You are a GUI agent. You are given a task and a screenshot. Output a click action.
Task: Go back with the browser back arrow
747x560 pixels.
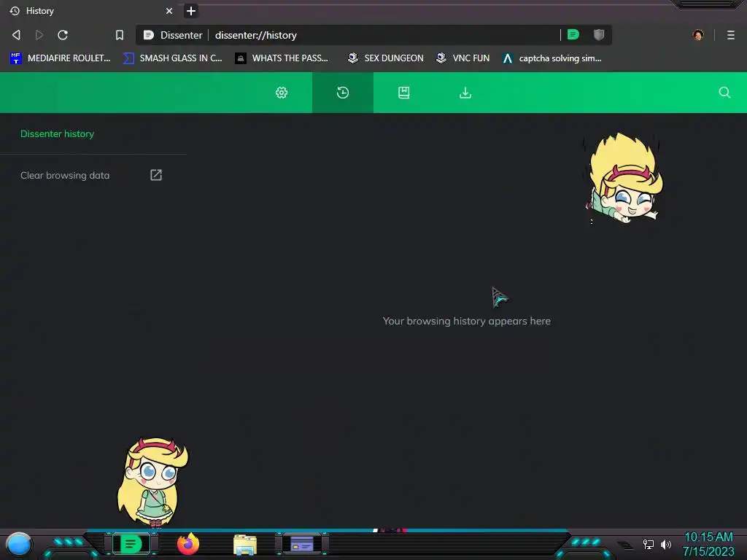click(x=16, y=35)
